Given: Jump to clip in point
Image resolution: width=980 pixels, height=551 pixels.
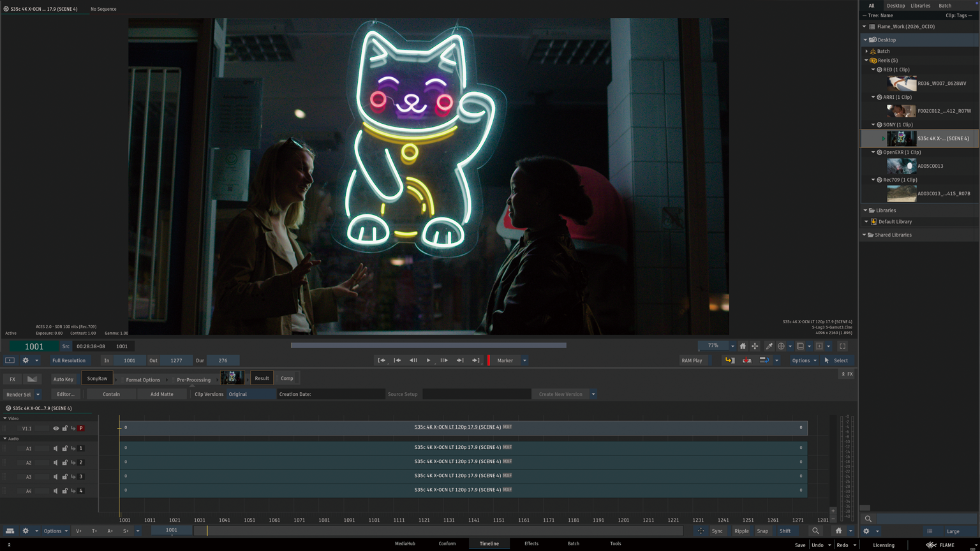Looking at the screenshot, I should pos(382,360).
